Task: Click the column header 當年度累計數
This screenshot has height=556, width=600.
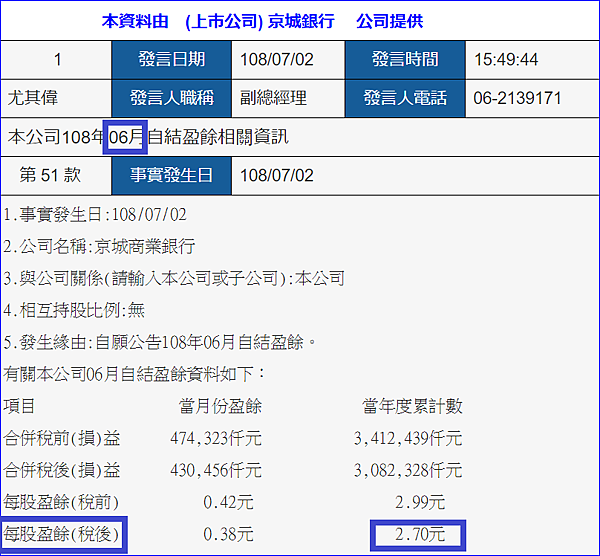Action: 412,406
